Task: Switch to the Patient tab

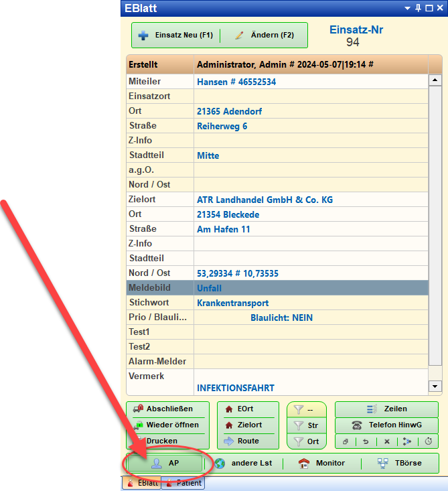Action: [x=183, y=482]
